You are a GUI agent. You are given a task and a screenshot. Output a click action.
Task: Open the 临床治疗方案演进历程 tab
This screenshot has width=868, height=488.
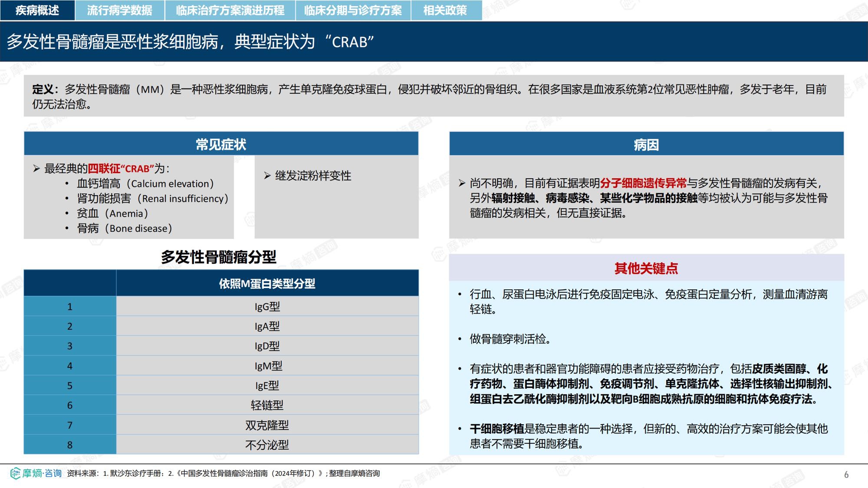[230, 10]
